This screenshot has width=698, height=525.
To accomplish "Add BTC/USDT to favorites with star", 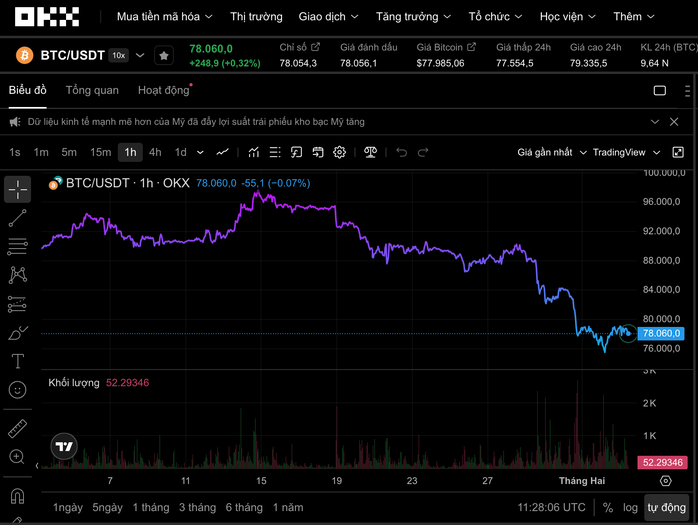I will click(x=164, y=56).
